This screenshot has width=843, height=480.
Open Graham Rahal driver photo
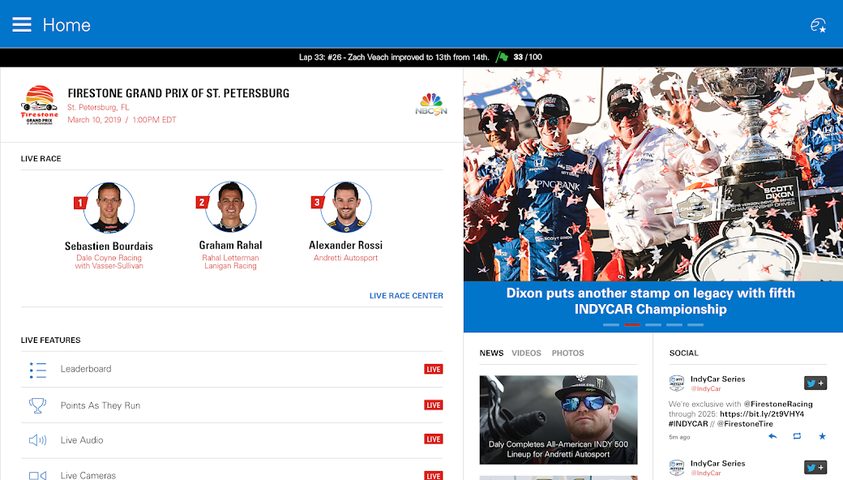(x=231, y=207)
